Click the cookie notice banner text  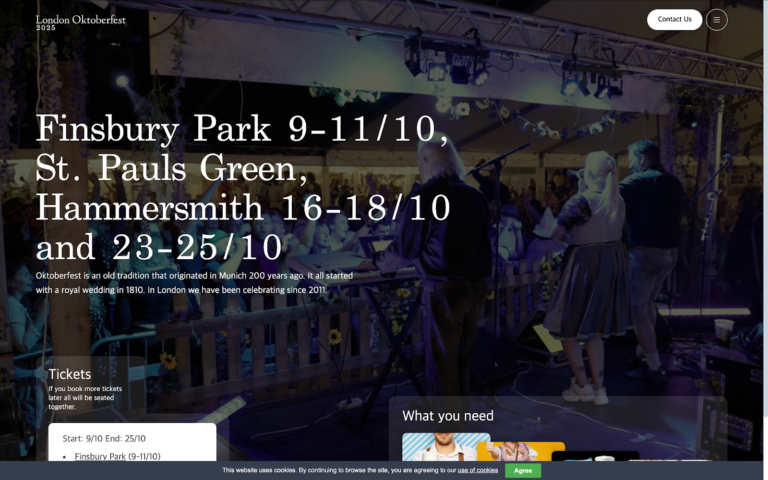coord(340,470)
